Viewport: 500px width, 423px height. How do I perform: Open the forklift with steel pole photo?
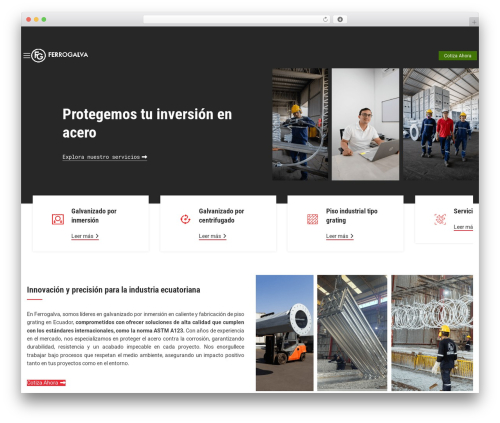[x=285, y=333]
